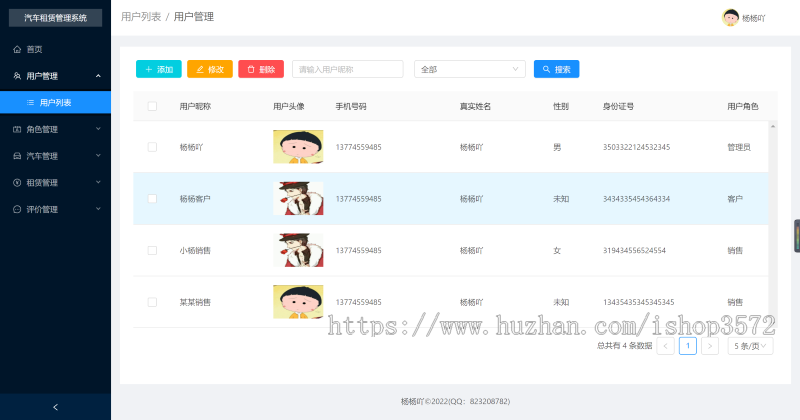Open 评价管理 sidebar menu
The width and height of the screenshot is (800, 420).
click(55, 209)
